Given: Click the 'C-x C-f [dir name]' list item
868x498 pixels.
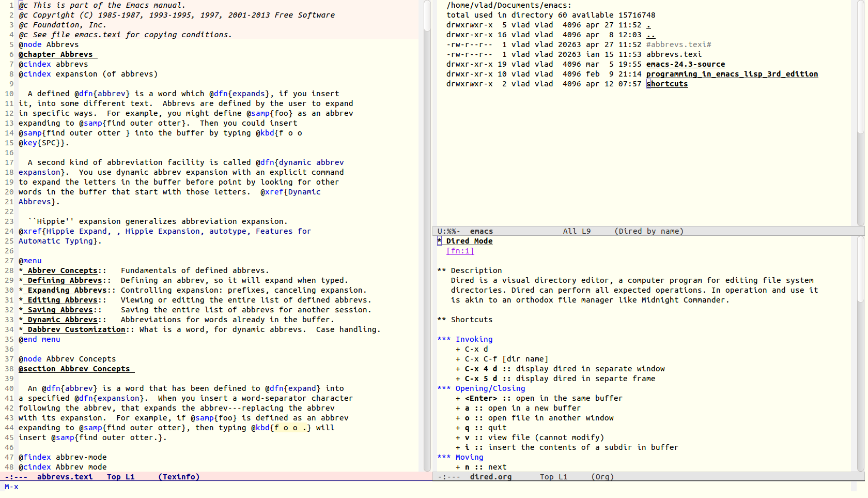Looking at the screenshot, I should pos(502,359).
